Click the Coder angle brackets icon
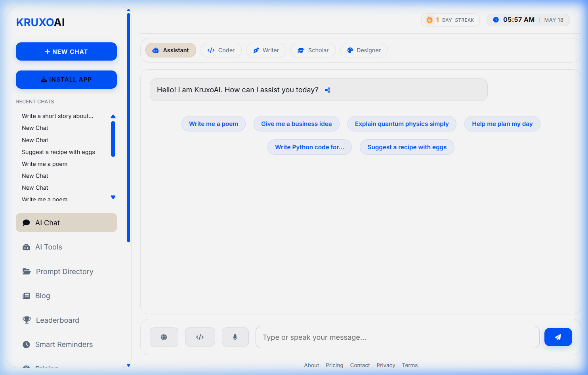Screen dimensions: 588x375 pyautogui.click(x=211, y=50)
